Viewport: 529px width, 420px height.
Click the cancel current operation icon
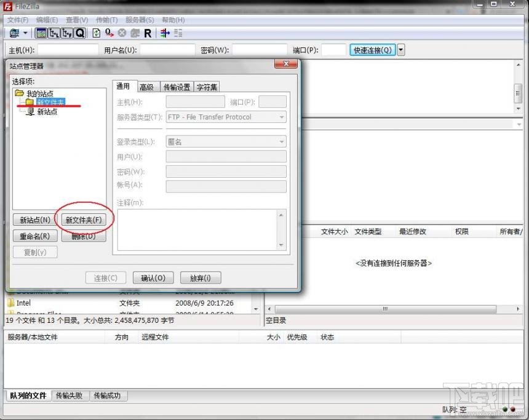click(122, 33)
